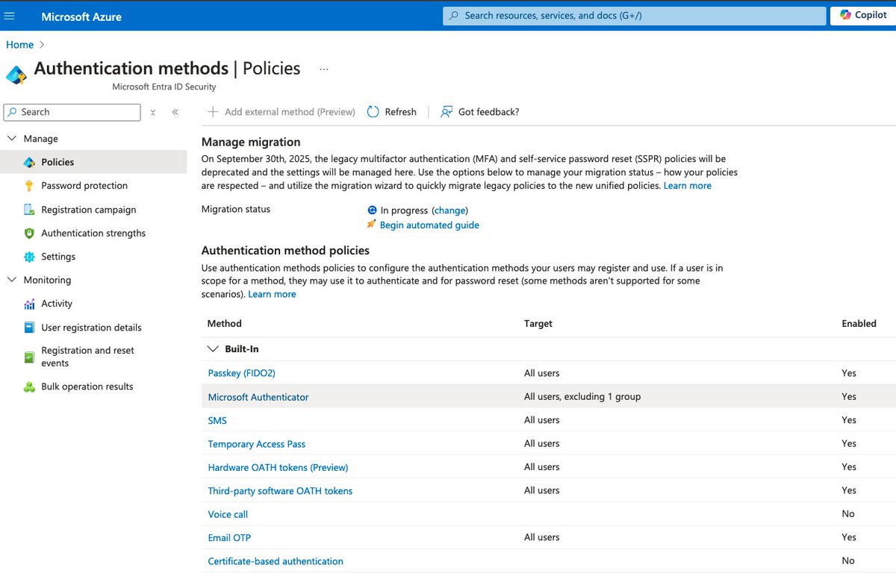Click the Authentication strengths shield icon
The width and height of the screenshot is (896, 588).
pos(29,233)
